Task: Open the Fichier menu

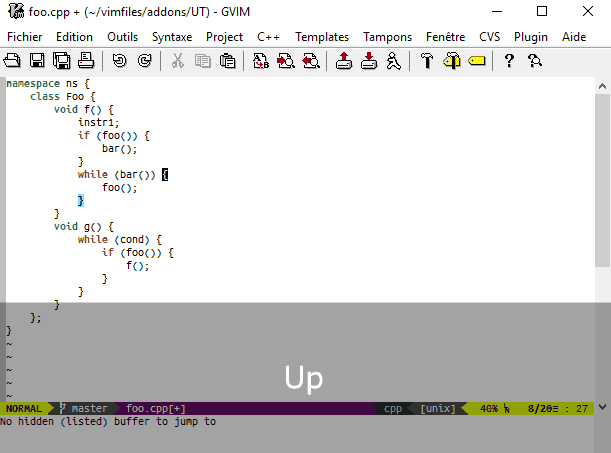Action: pos(25,37)
